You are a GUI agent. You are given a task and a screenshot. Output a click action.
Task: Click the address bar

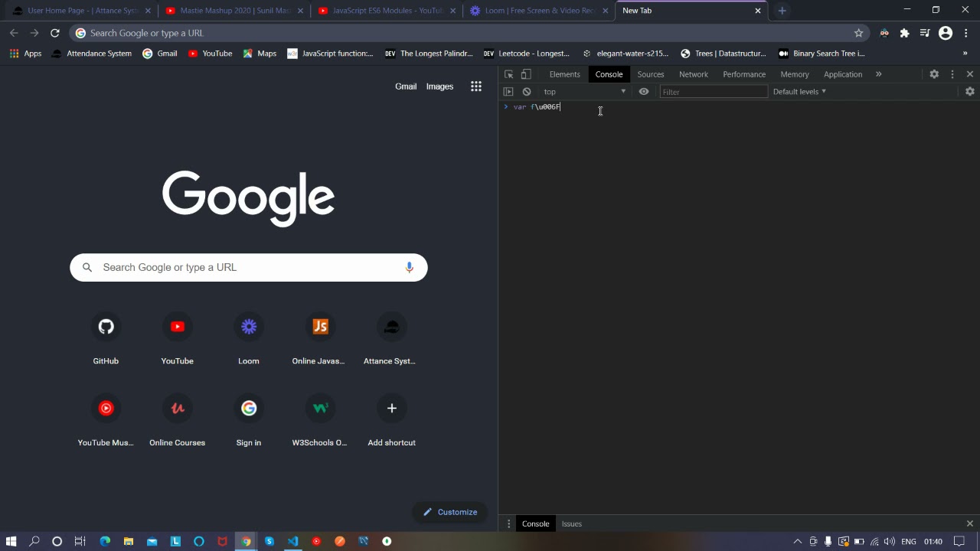click(467, 33)
